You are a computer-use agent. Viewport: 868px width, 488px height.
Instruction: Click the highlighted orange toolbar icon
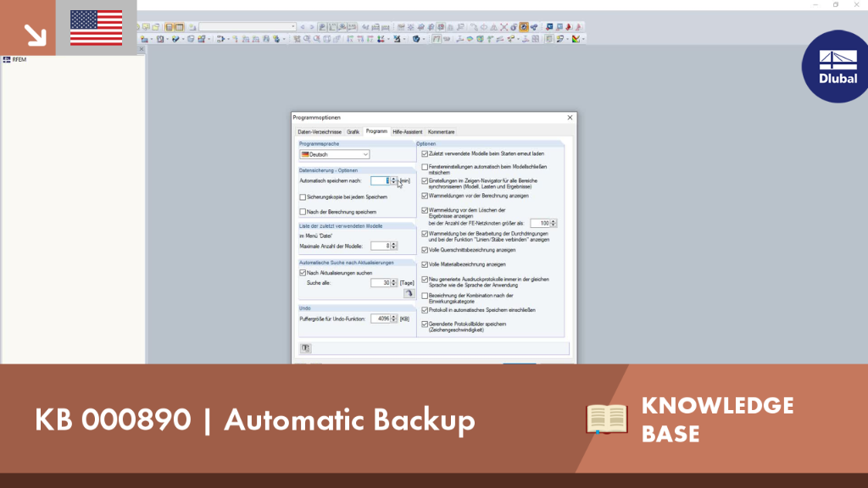click(x=524, y=26)
